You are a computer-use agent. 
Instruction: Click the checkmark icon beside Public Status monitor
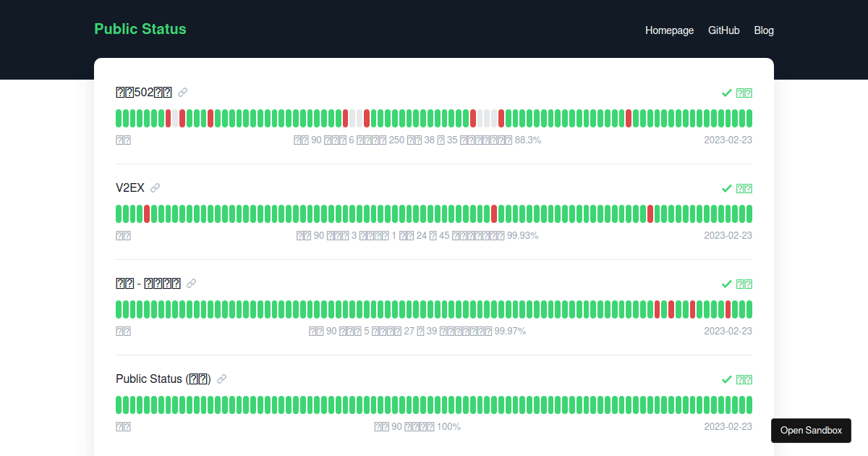pyautogui.click(x=726, y=379)
